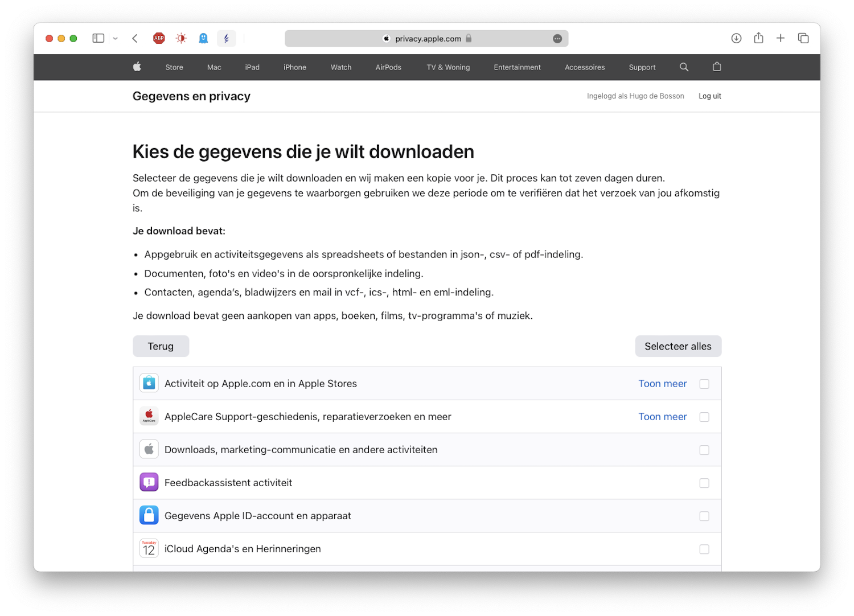The width and height of the screenshot is (854, 616).
Task: Click 'Downloads, marketing-communicatie en andere activiteiten' text
Action: click(301, 450)
